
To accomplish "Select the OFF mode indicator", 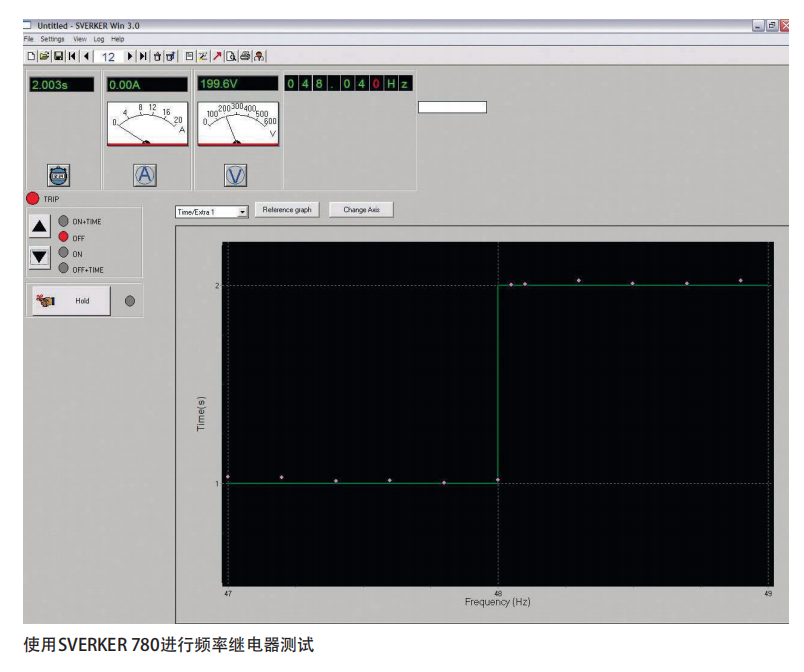I will 64,237.
